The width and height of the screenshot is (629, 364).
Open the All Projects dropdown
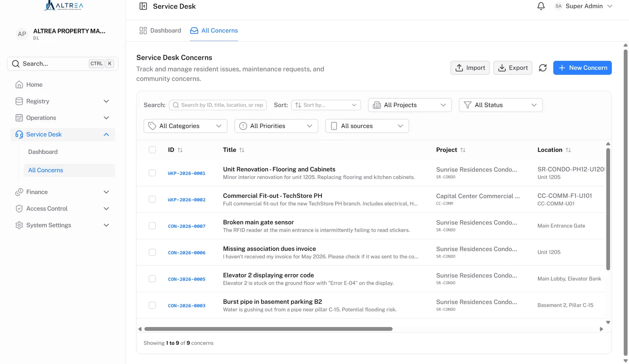pyautogui.click(x=410, y=105)
